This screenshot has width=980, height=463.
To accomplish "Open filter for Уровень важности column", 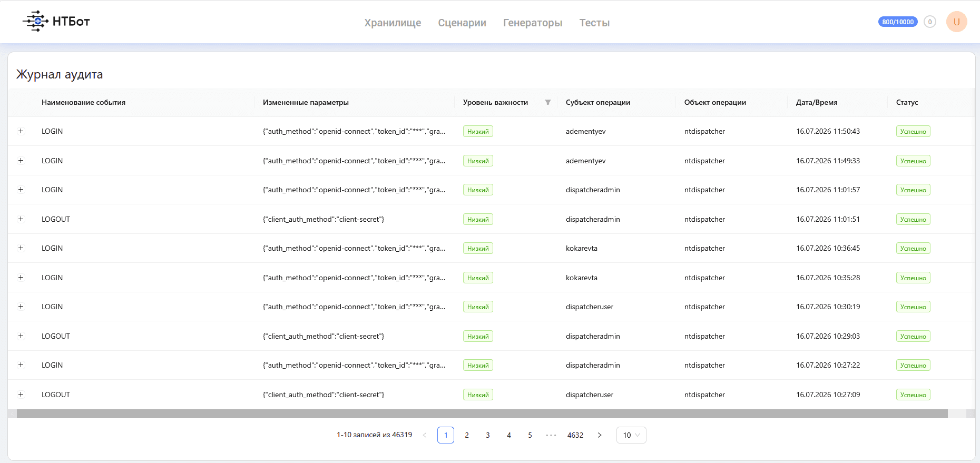I will point(548,102).
